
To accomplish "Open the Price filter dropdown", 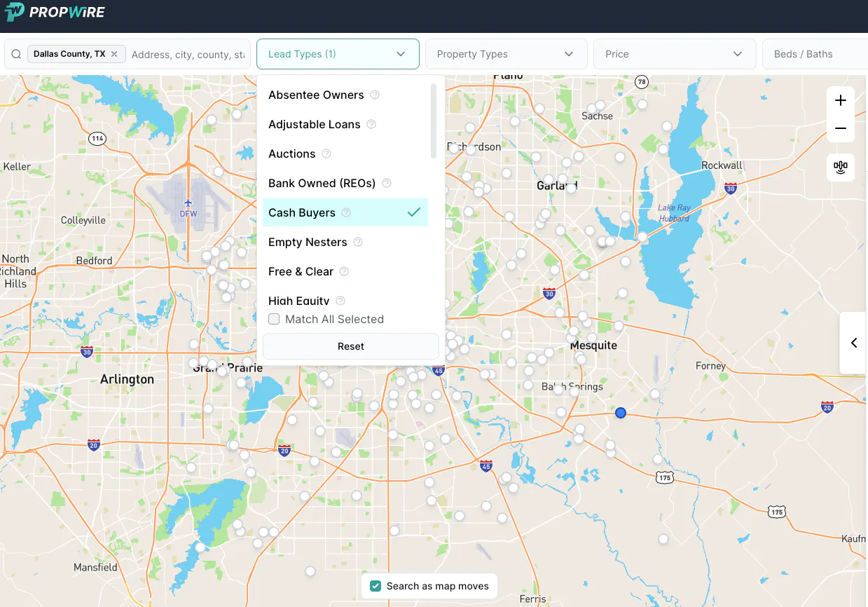I will pyautogui.click(x=674, y=54).
